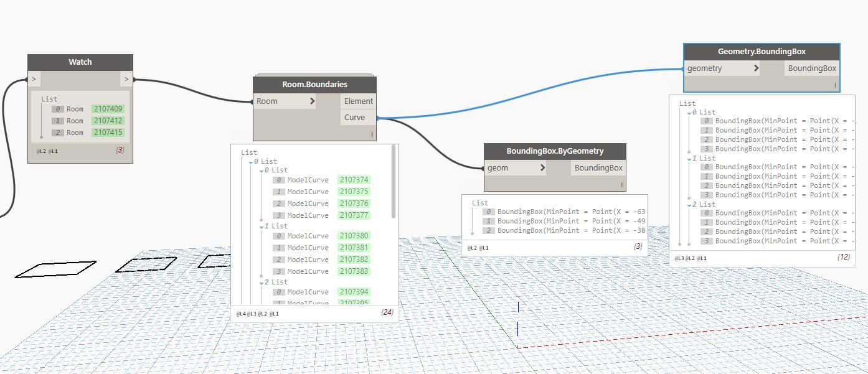The width and height of the screenshot is (868, 374).
Task: Open ModelCurve element ID 2107374
Action: click(354, 180)
